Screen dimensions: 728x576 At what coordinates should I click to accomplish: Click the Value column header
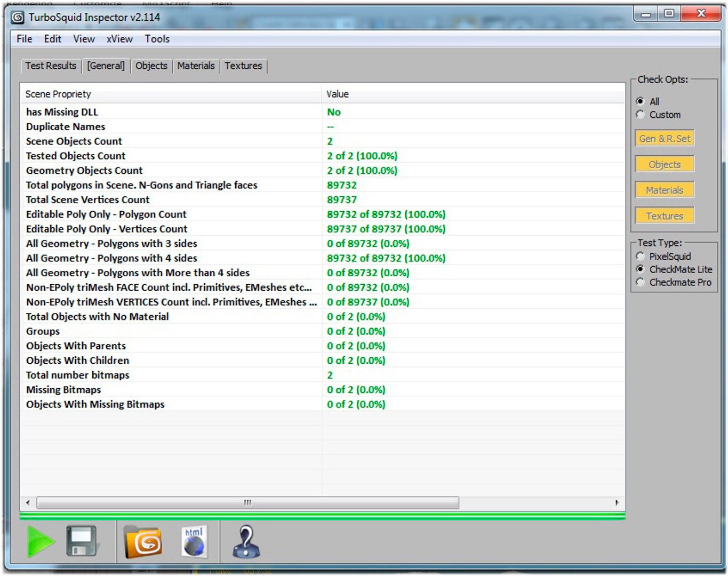tap(473, 94)
